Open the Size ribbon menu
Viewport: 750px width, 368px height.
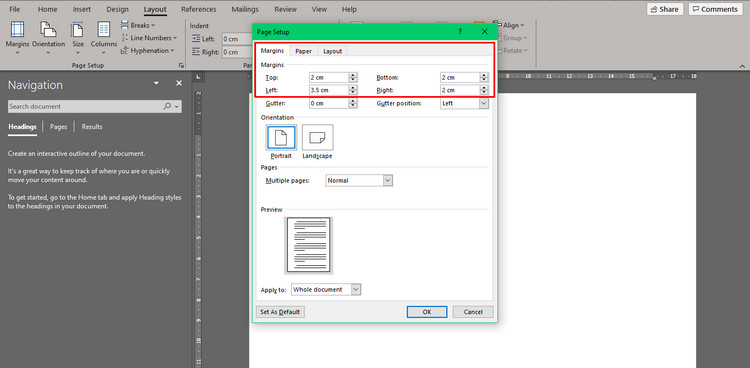[x=78, y=37]
